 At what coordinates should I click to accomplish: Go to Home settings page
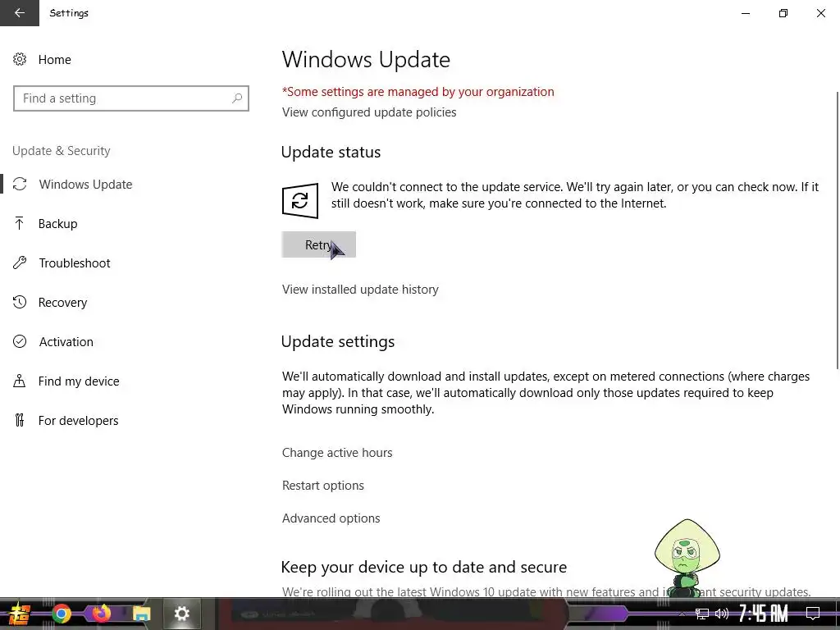[55, 59]
